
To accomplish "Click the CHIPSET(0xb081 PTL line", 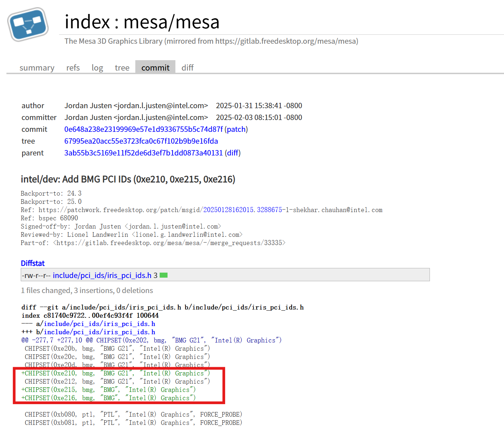I will click(134, 423).
